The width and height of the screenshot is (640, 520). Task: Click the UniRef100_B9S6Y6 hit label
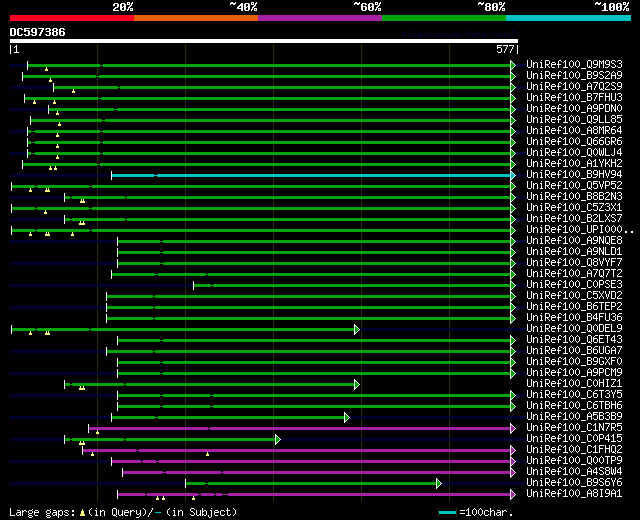click(574, 483)
